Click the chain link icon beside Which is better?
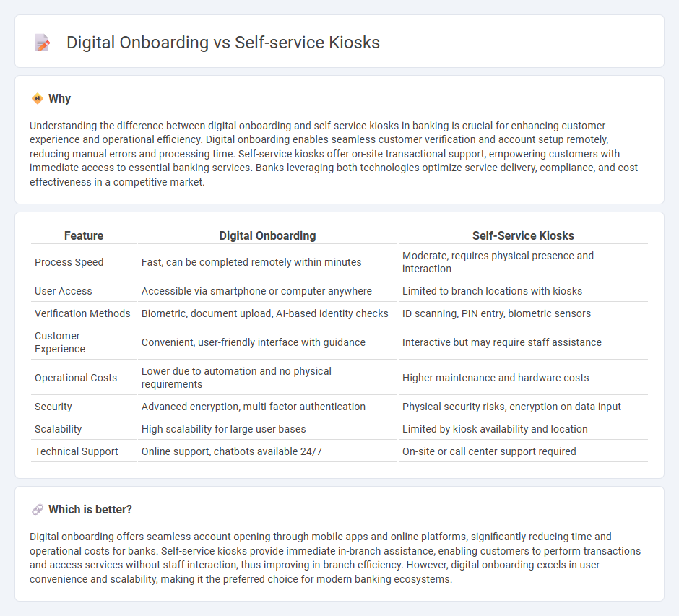679x616 pixels. tap(38, 510)
